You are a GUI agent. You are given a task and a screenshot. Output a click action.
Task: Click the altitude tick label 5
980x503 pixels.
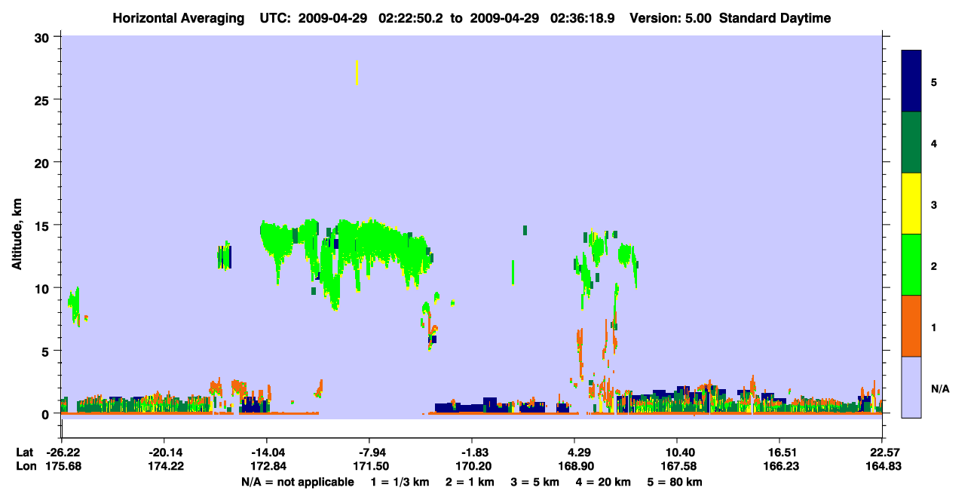[47, 351]
